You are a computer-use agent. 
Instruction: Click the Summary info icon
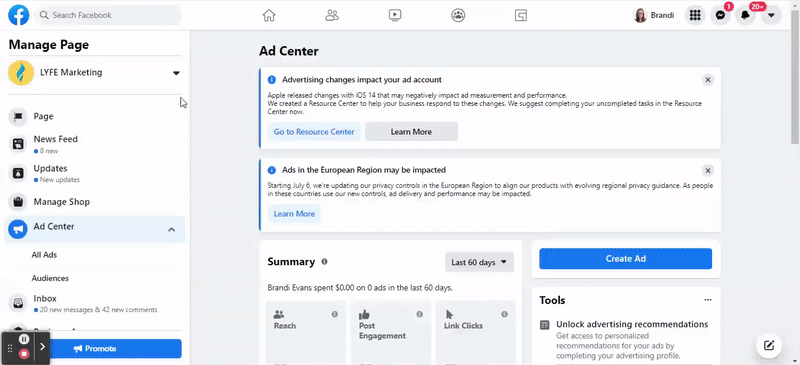point(324,261)
